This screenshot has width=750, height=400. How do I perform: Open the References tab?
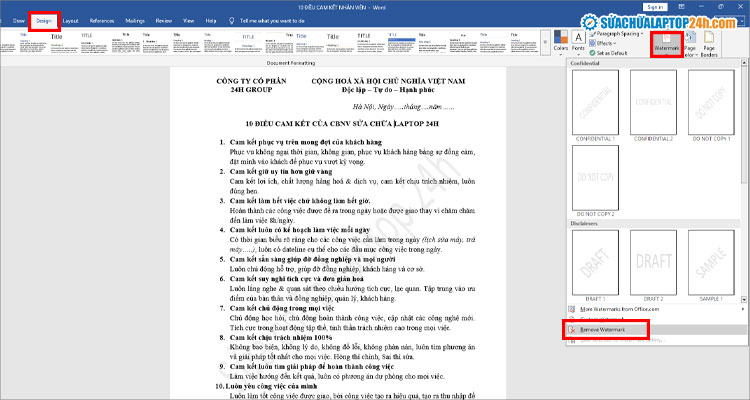pyautogui.click(x=101, y=20)
